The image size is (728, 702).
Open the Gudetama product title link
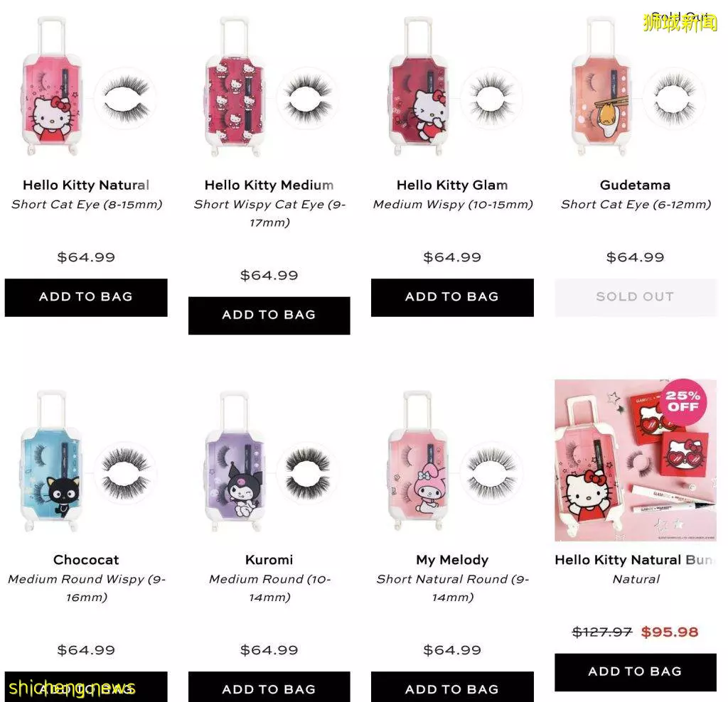[635, 185]
